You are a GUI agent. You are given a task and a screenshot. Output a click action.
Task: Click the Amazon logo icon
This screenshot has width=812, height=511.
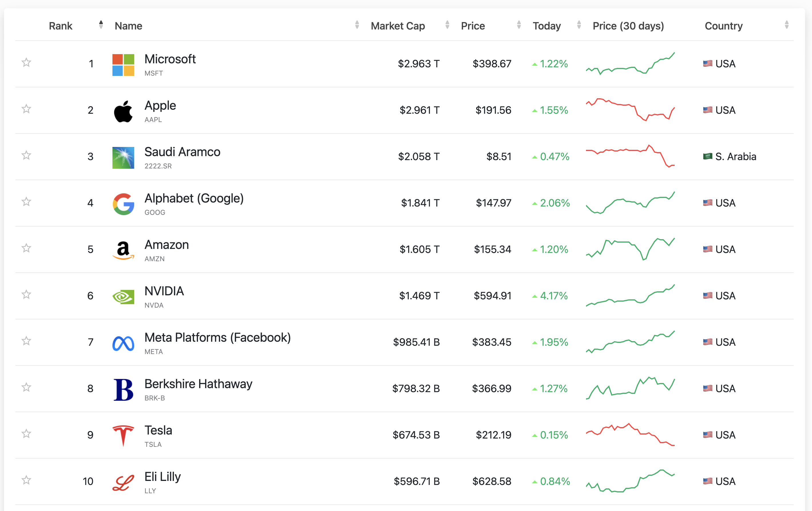[x=123, y=250]
